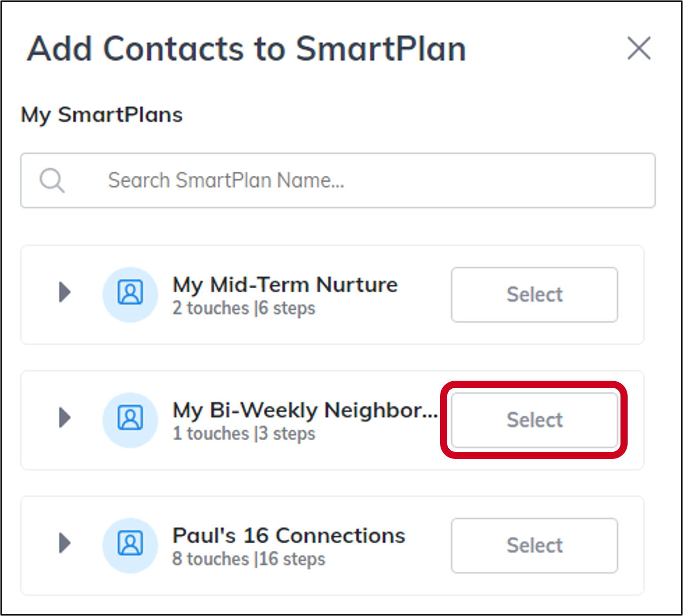Expand Paul's 16 Connections plan
Viewport: 683px width, 616px height.
(x=65, y=543)
